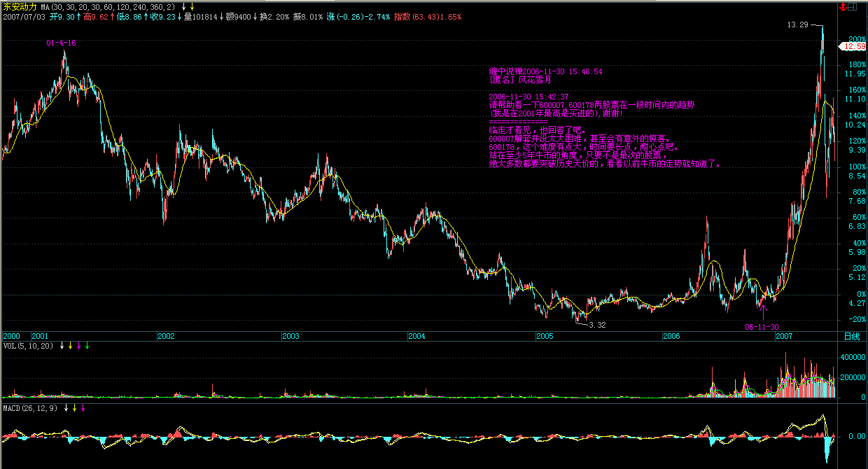Click the yellow arrow next to VOL indicator

tap(71, 346)
